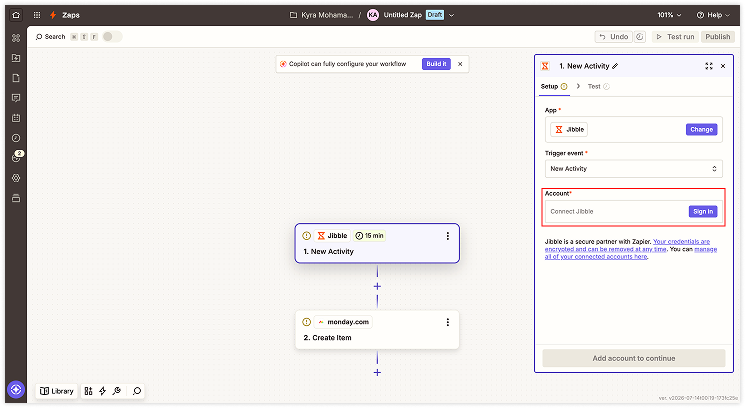The width and height of the screenshot is (745, 408).
Task: Close the New Activity panel
Action: pyautogui.click(x=723, y=66)
